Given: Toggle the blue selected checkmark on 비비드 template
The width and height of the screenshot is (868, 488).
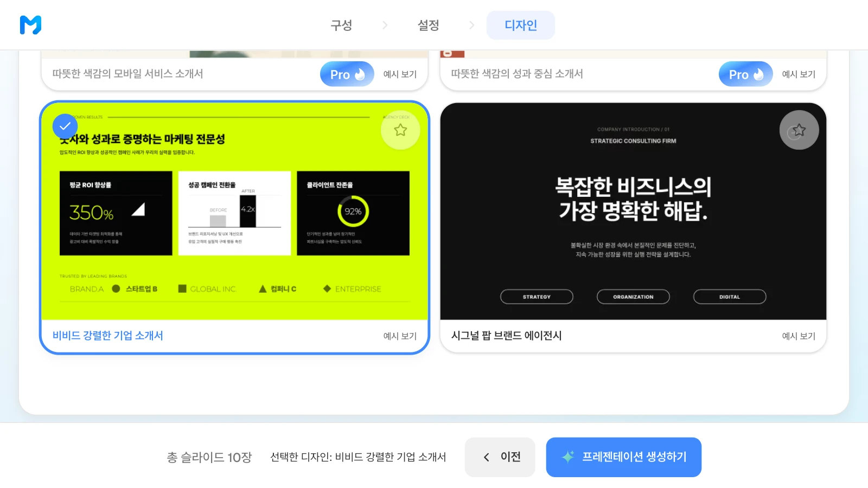Looking at the screenshot, I should tap(65, 126).
